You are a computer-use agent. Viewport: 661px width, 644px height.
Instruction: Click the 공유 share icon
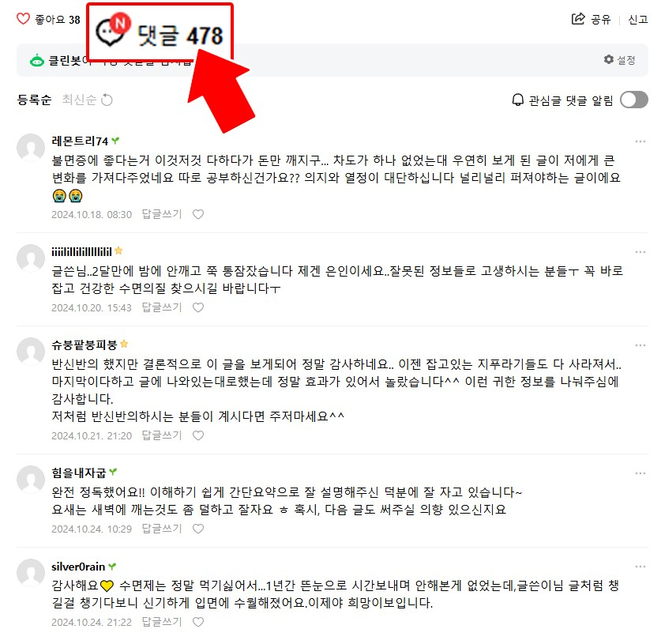(578, 19)
